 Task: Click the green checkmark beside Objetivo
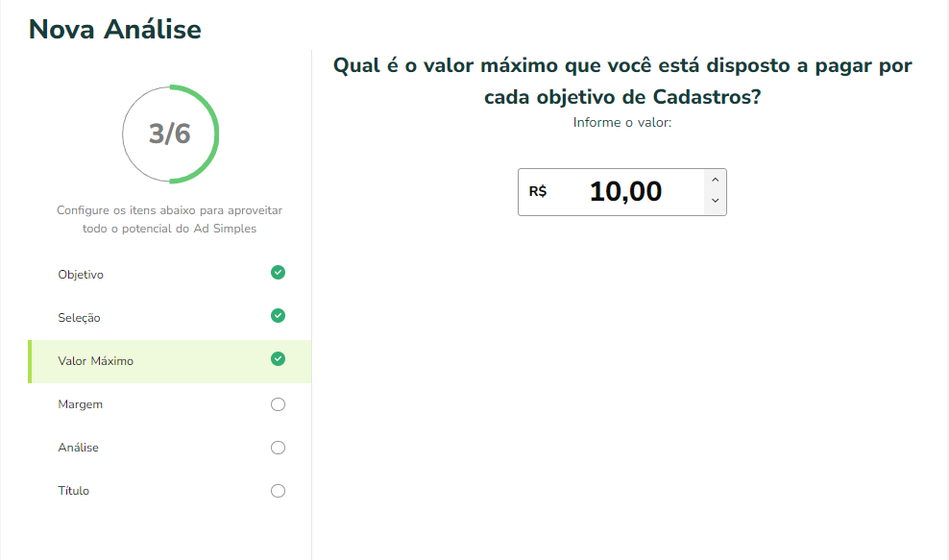(x=278, y=273)
